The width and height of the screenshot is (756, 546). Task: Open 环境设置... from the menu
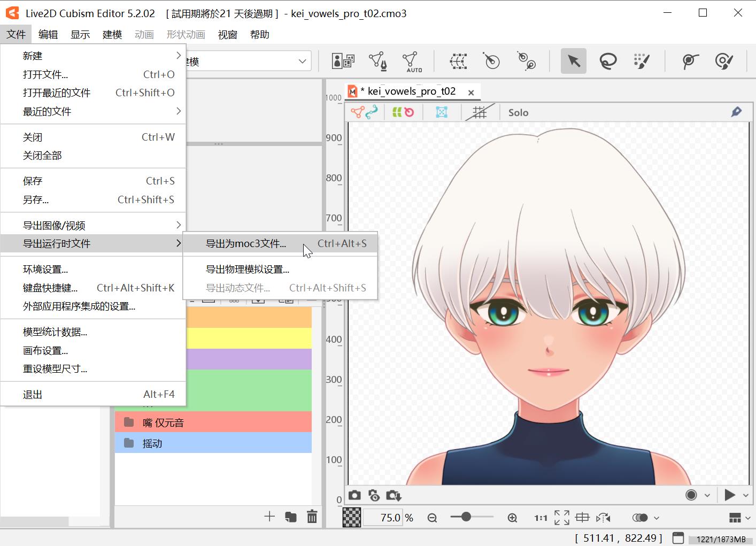click(93, 269)
